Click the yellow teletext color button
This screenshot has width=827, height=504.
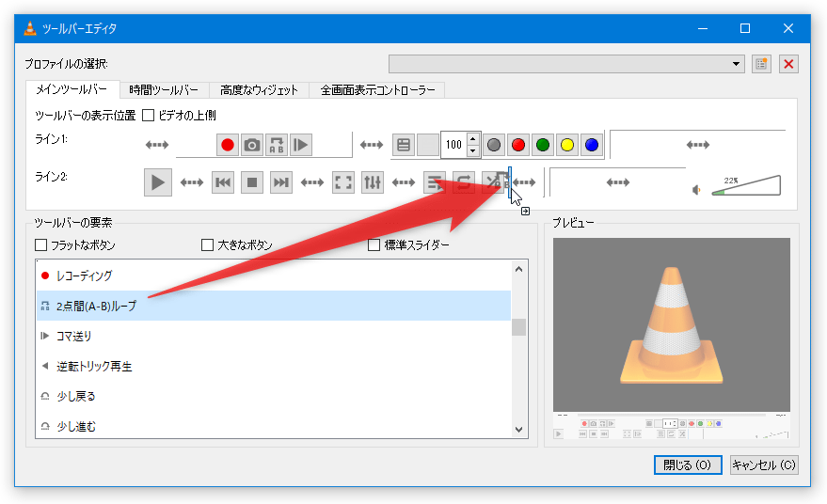pyautogui.click(x=567, y=145)
